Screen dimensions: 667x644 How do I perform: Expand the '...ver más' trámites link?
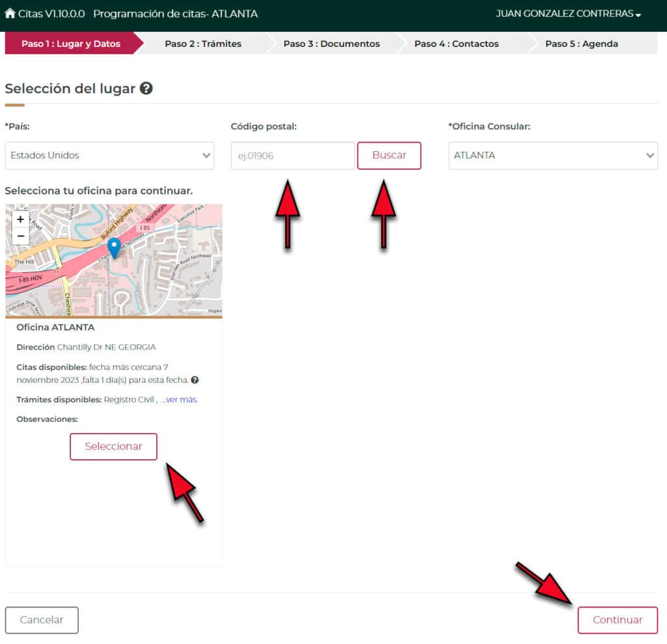179,400
